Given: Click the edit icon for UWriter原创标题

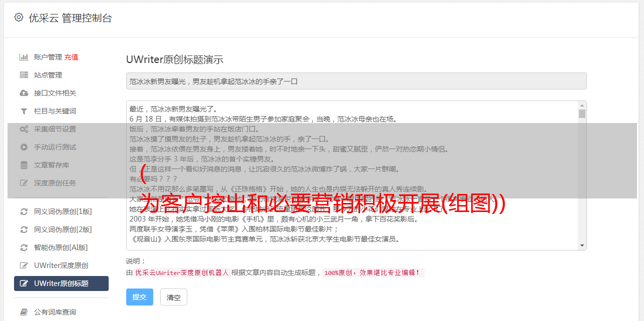Looking at the screenshot, I should pos(24,283).
